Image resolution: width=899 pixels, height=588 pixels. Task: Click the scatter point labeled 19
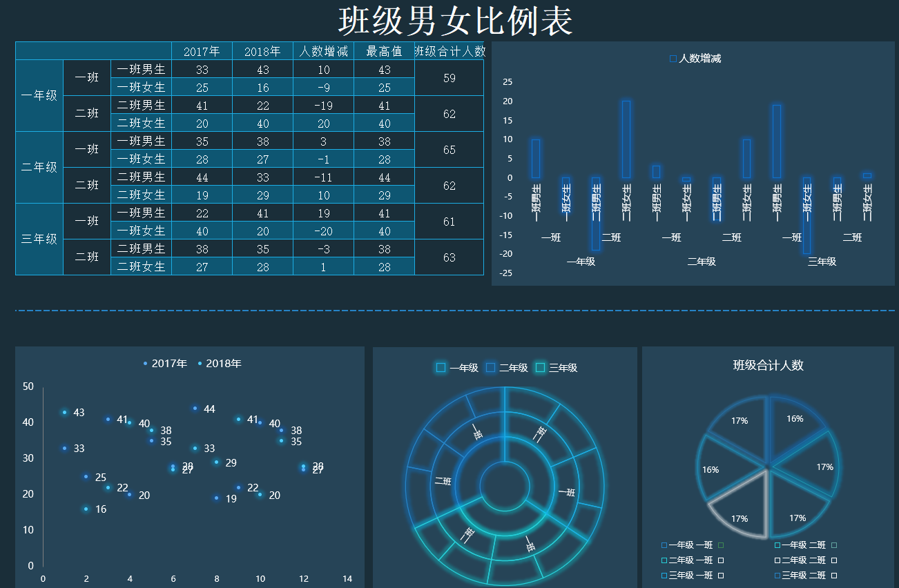(217, 498)
